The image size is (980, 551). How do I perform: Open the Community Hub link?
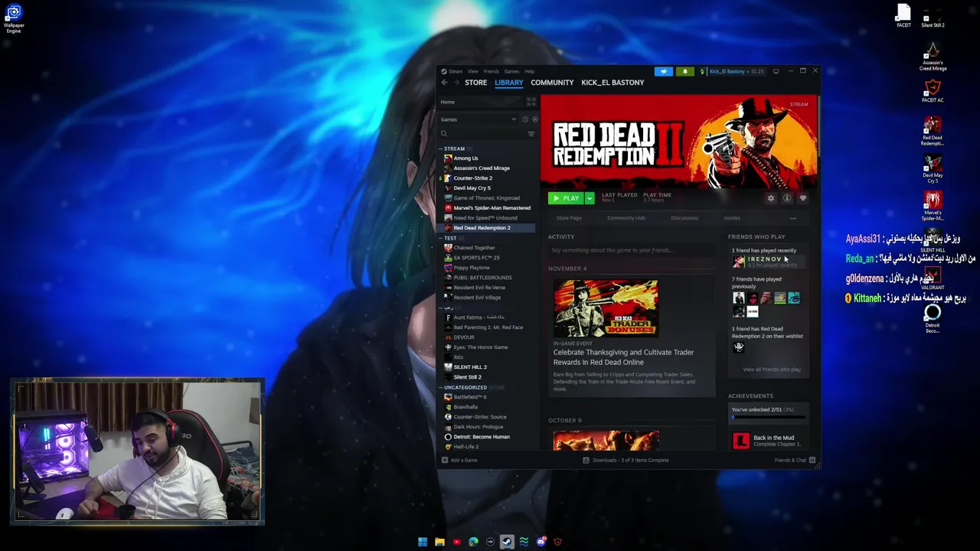click(x=626, y=218)
